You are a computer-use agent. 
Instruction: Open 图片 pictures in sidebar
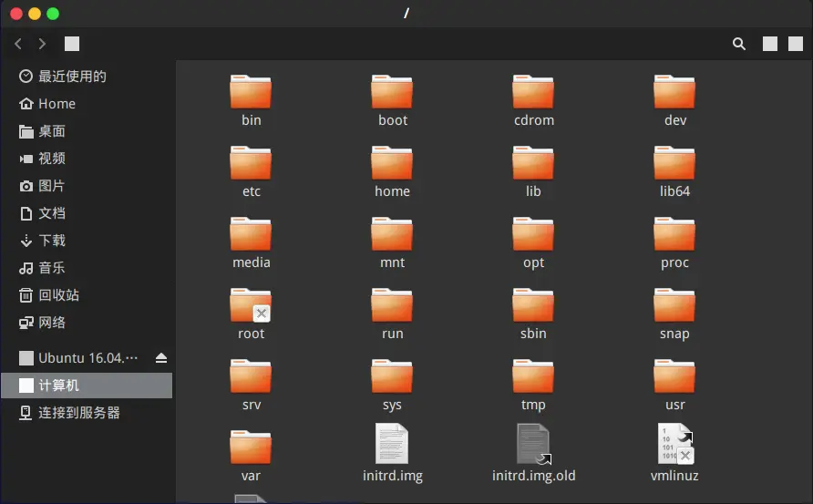coord(87,186)
